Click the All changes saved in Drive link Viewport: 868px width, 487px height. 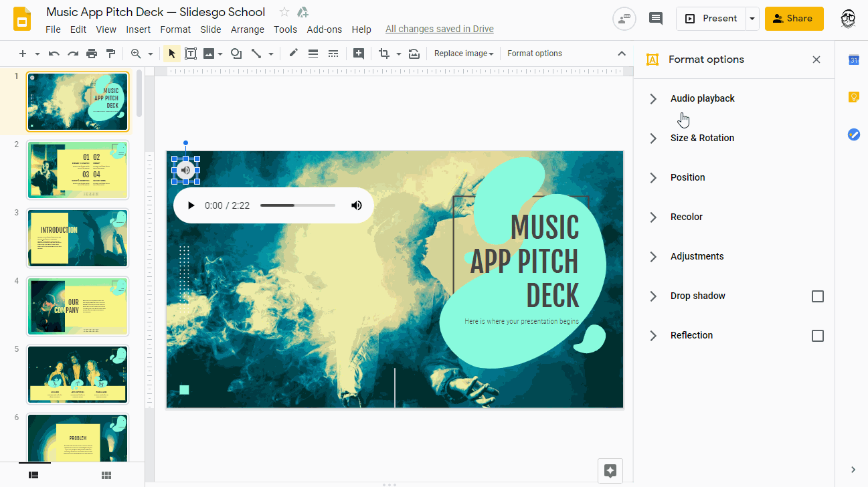(x=439, y=29)
